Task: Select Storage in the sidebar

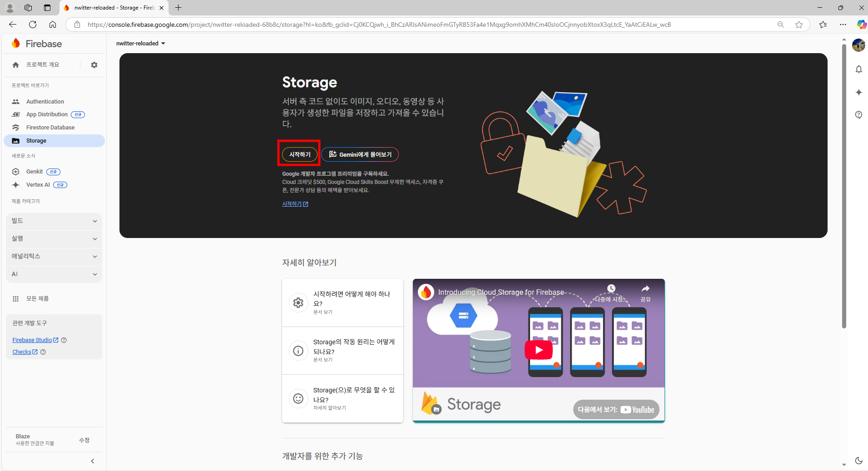Action: (54, 141)
